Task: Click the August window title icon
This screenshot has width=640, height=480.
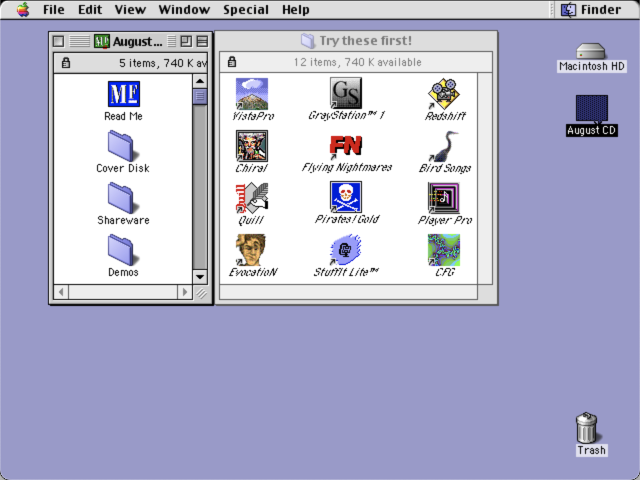Action: tap(102, 41)
